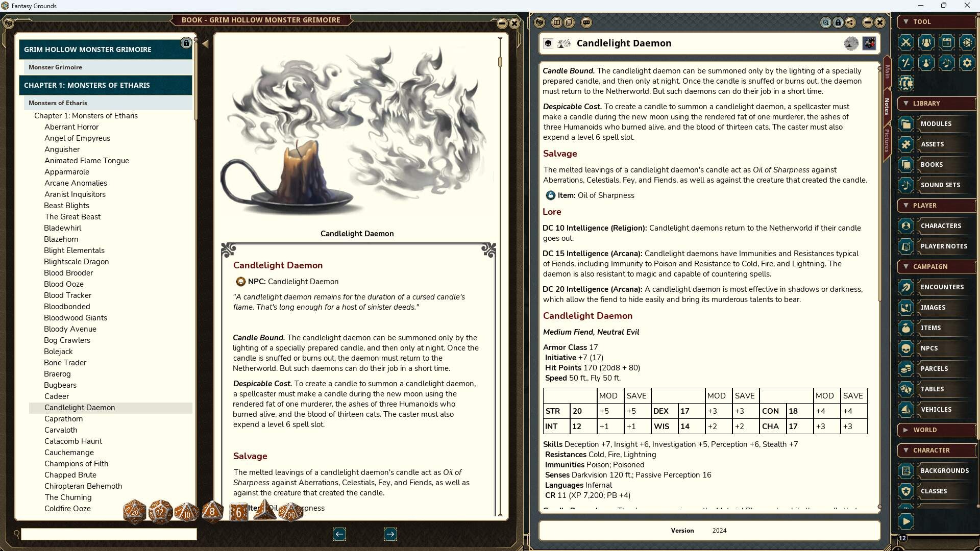Click the copy pages icon in NPC window toolbar
980x551 pixels.
click(x=569, y=22)
